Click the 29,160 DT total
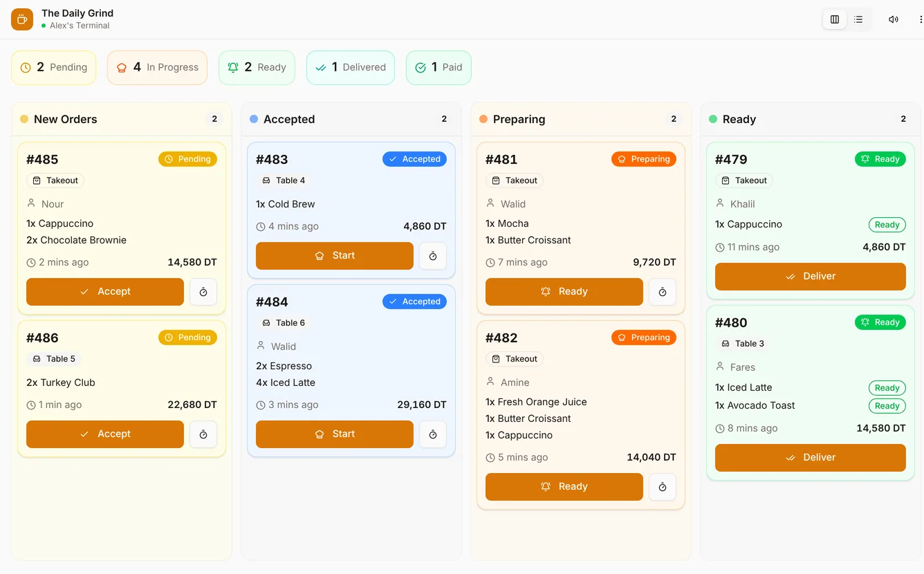Image resolution: width=924 pixels, height=574 pixels. tap(422, 405)
